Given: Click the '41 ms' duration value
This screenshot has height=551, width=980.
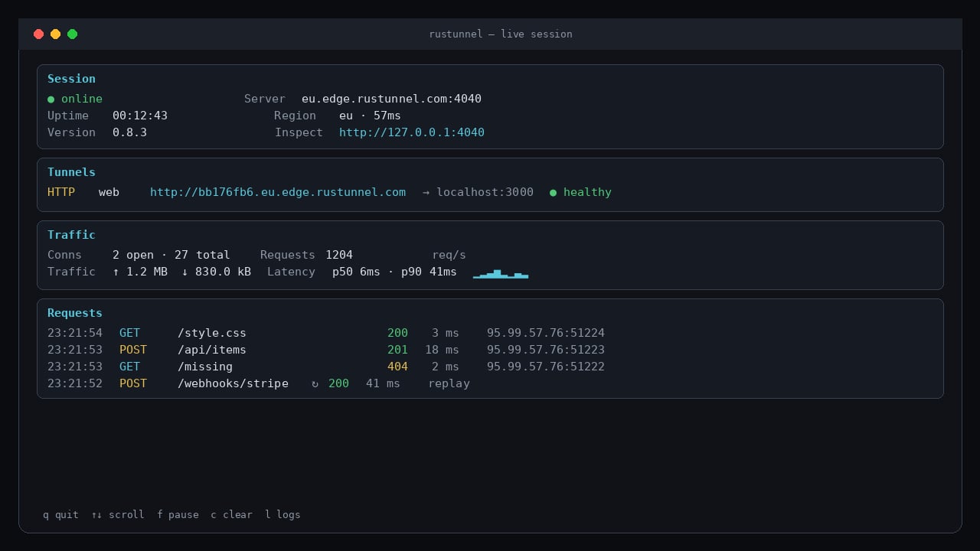Looking at the screenshot, I should [383, 383].
